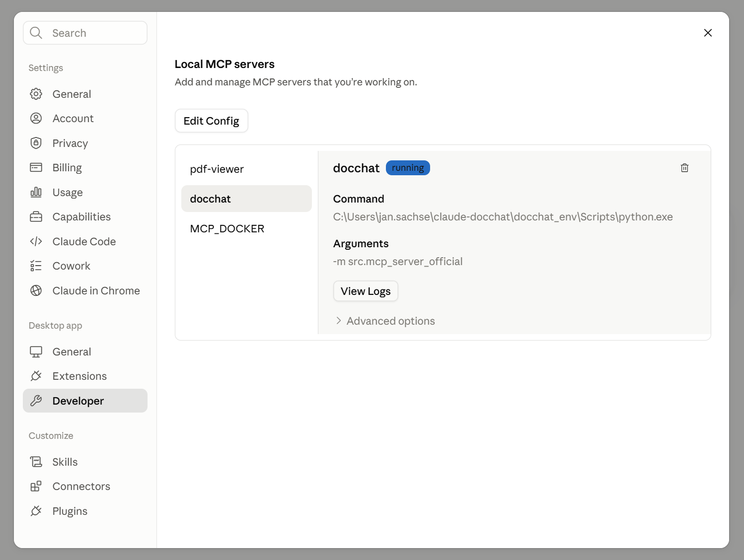744x560 pixels.
Task: Delete docchat server with trash icon
Action: [684, 168]
